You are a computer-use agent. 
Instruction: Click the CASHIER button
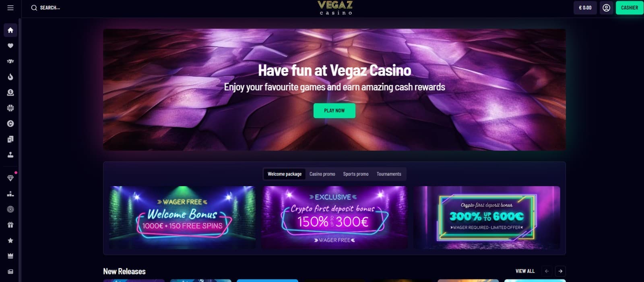(630, 8)
